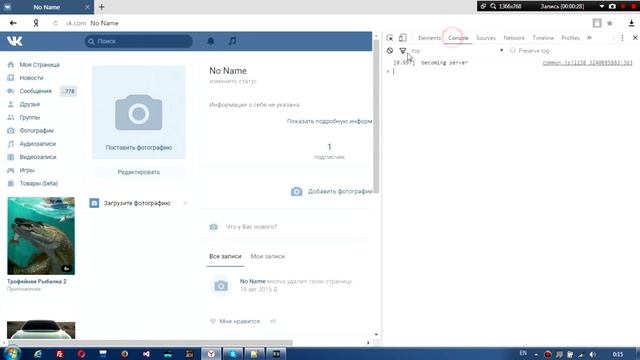Show hidden system tray icons arrow

click(x=536, y=354)
